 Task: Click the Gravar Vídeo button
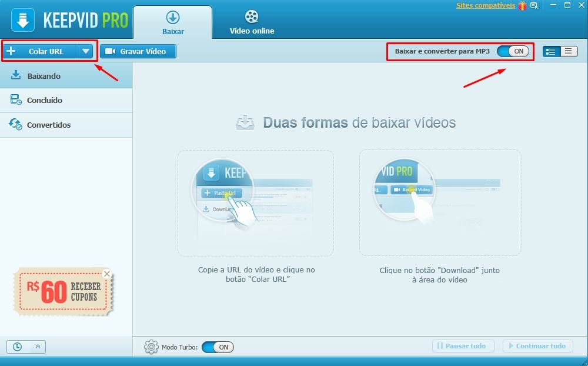click(x=138, y=51)
